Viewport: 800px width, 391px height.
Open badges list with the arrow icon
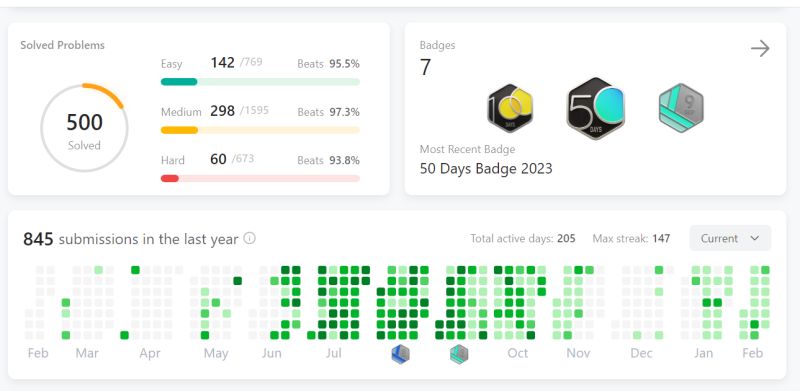point(760,48)
